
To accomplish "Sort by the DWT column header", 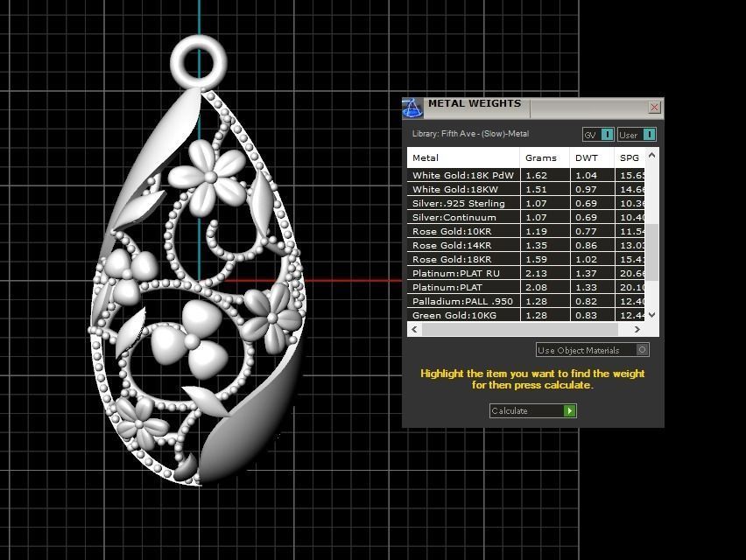I will [x=592, y=157].
